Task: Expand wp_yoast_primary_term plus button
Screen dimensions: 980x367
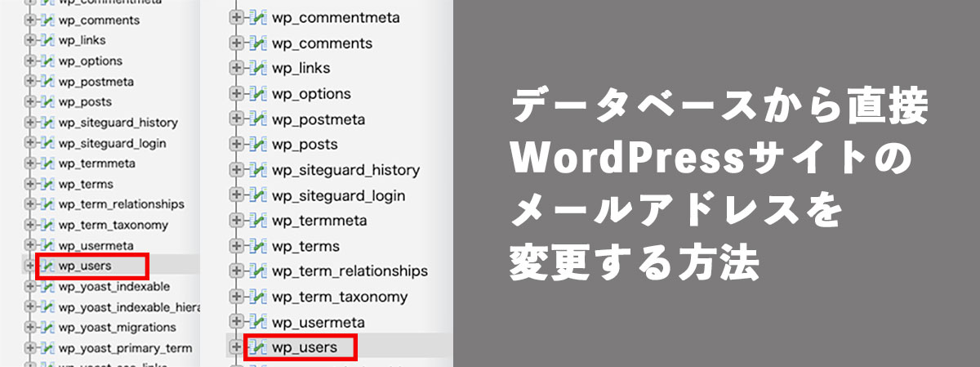Action: tap(31, 347)
